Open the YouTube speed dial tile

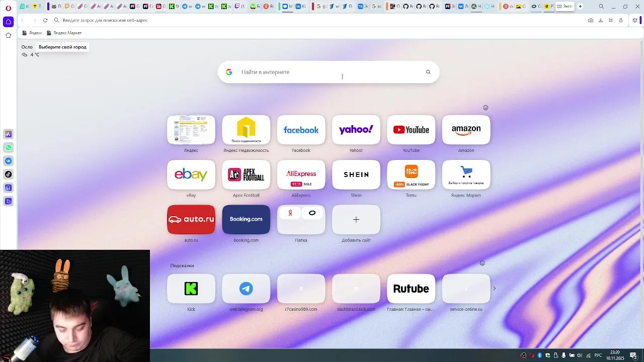click(411, 130)
